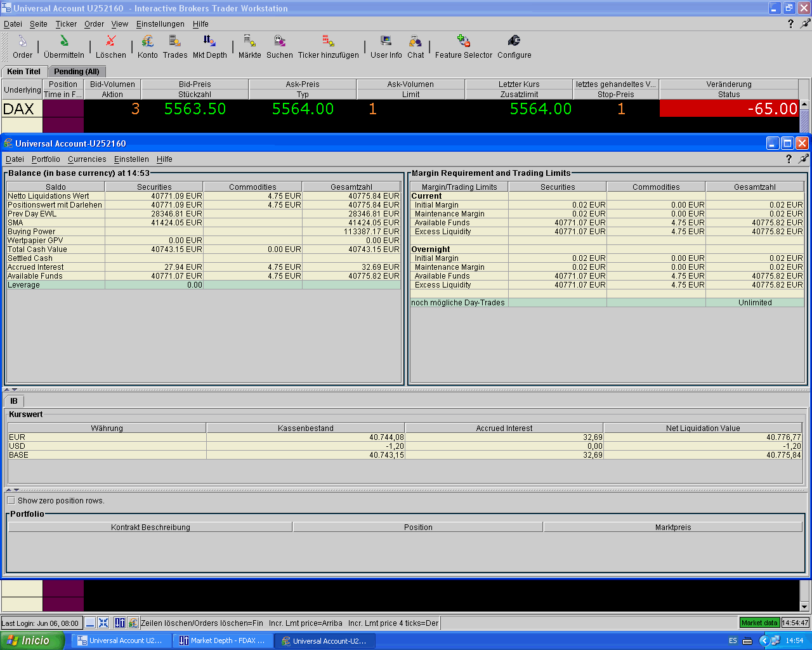The image size is (812, 650).
Task: Switch to Universal Account U2 TWS taskbar button
Action: tap(121, 640)
